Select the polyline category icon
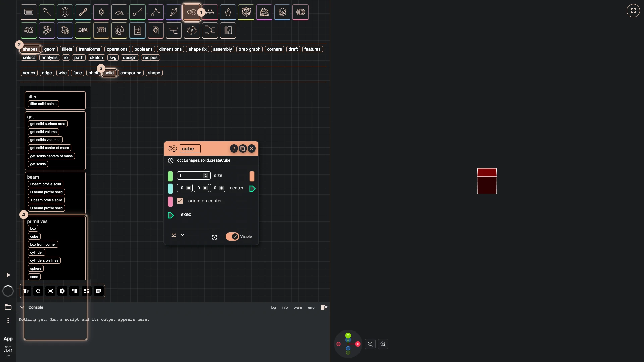This screenshot has height=362, width=644. (x=156, y=12)
